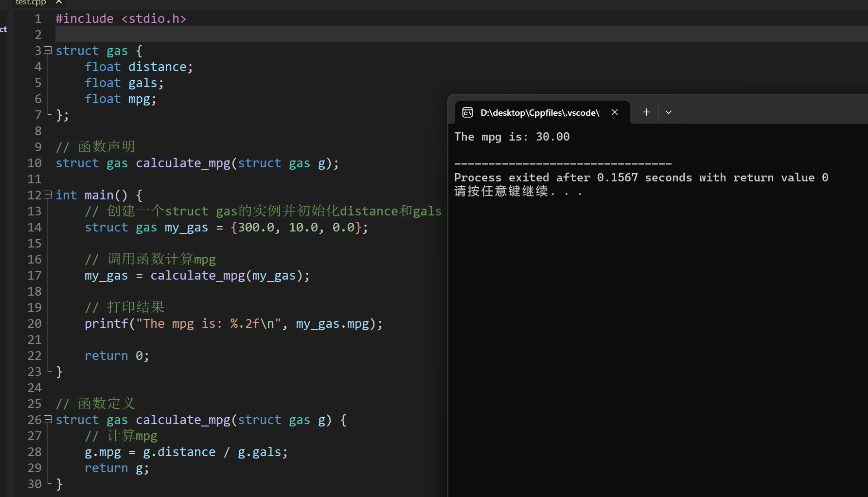Close the D:\desktop\Cppfiles terminal tab
The width and height of the screenshot is (868, 497).
click(x=615, y=112)
